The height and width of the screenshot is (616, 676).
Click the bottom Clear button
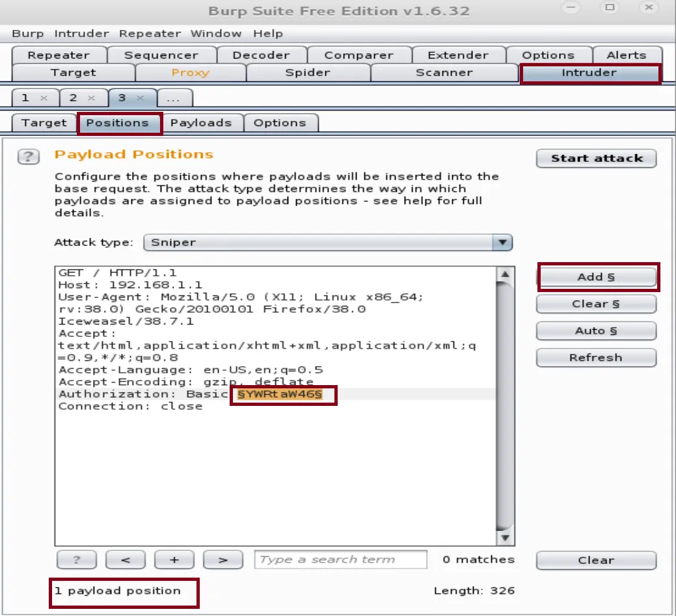click(597, 560)
